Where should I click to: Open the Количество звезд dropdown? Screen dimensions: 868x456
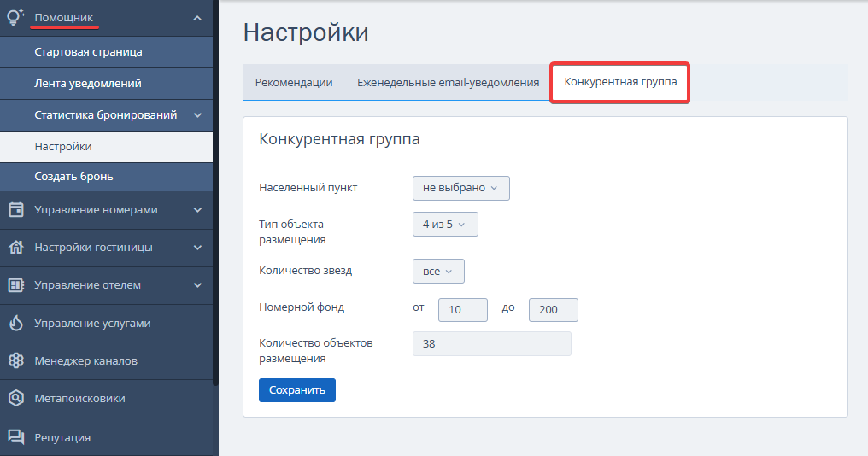438,272
